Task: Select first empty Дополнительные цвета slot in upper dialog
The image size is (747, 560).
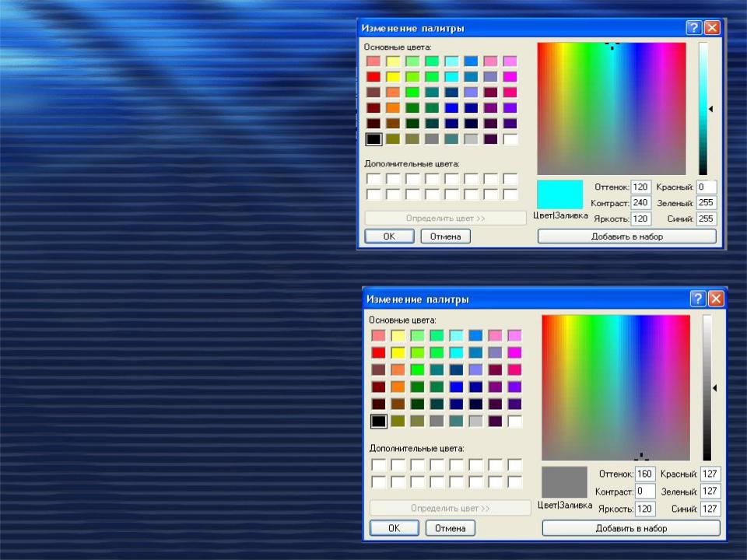Action: click(x=373, y=179)
